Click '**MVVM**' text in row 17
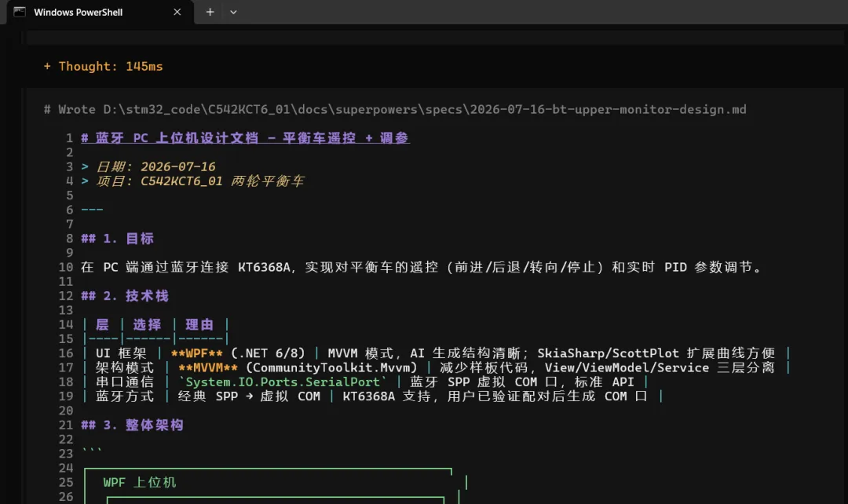 [x=207, y=367]
